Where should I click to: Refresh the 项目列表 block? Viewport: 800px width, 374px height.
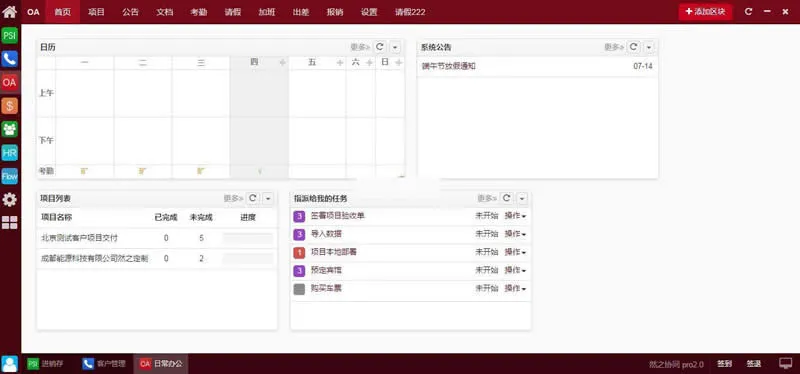pyautogui.click(x=253, y=198)
